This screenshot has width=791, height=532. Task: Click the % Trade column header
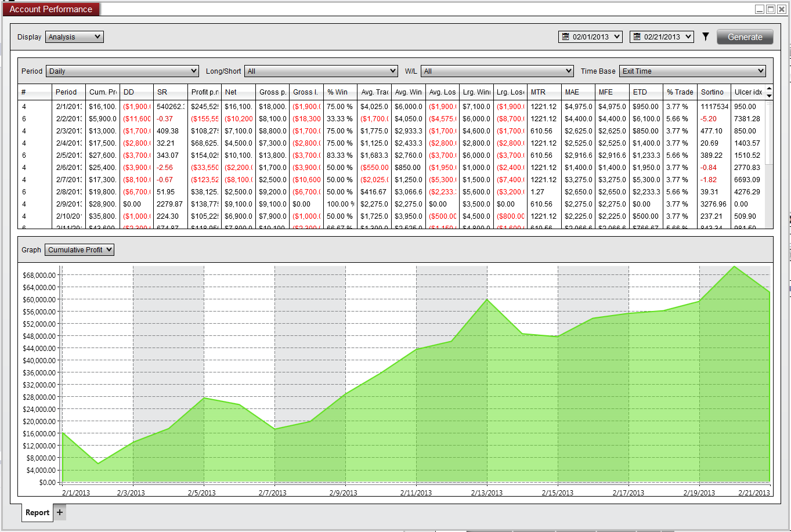point(680,92)
